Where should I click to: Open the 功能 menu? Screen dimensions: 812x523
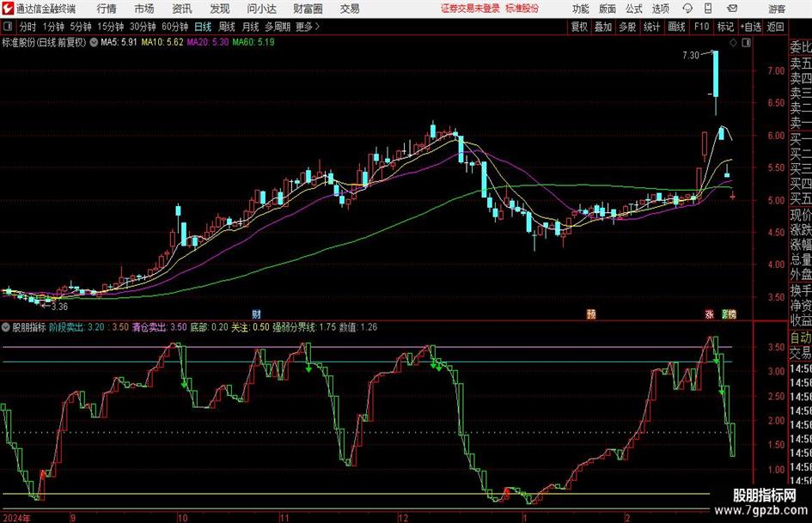pos(581,9)
